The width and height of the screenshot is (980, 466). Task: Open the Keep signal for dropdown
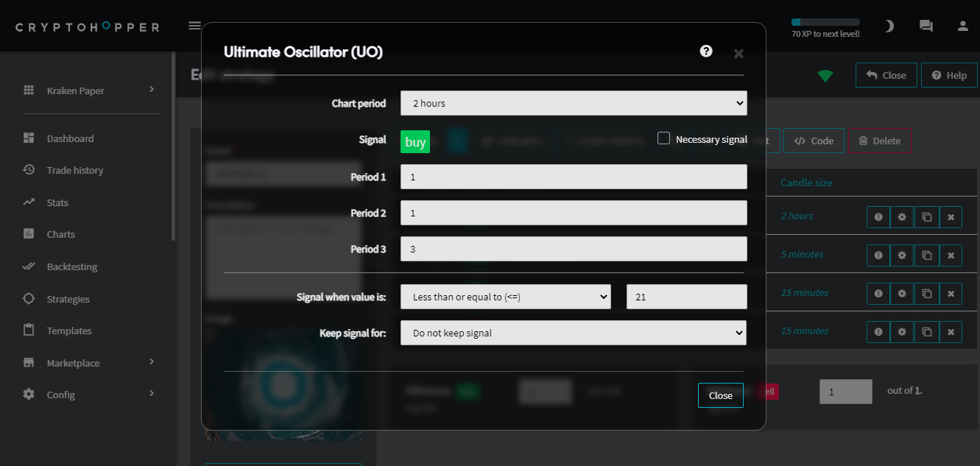[574, 333]
